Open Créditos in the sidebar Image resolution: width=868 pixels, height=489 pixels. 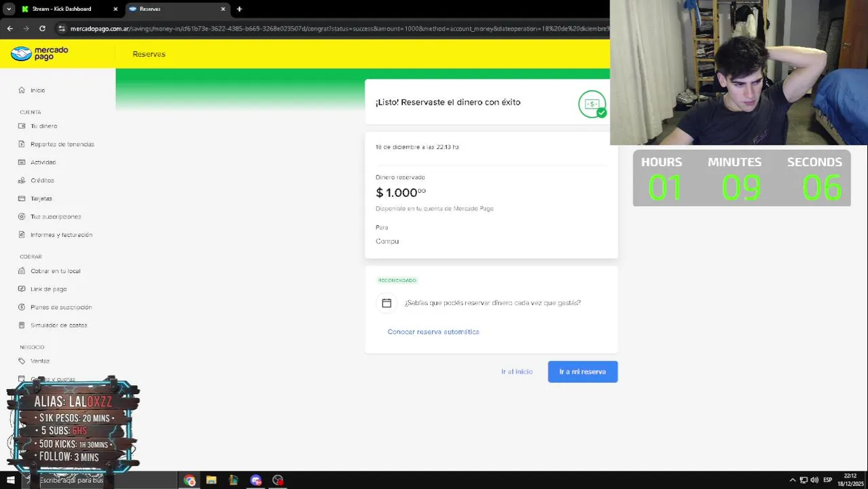pos(41,180)
